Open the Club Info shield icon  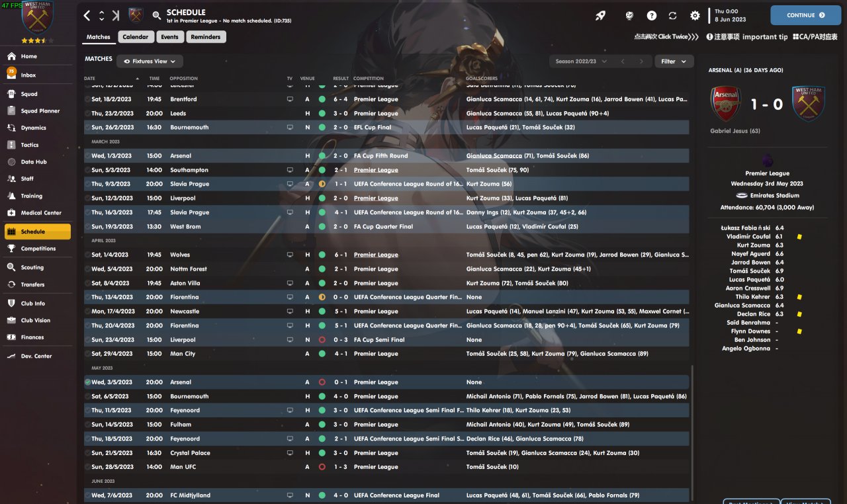click(11, 304)
